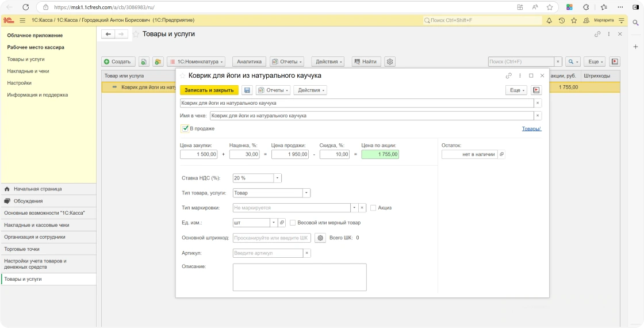The image size is (644, 328).
Task: Click the Цена закупки input field
Action: (x=199, y=155)
